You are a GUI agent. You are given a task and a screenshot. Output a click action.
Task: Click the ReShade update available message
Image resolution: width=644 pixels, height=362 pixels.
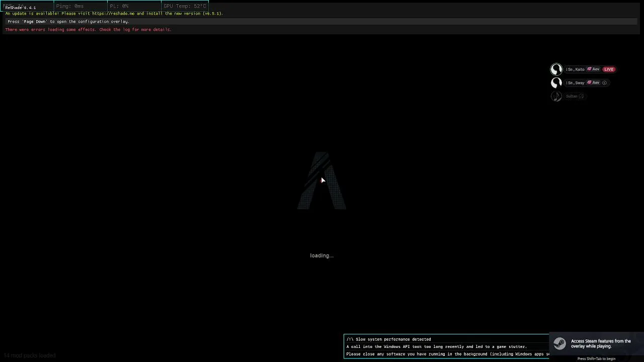pyautogui.click(x=114, y=14)
